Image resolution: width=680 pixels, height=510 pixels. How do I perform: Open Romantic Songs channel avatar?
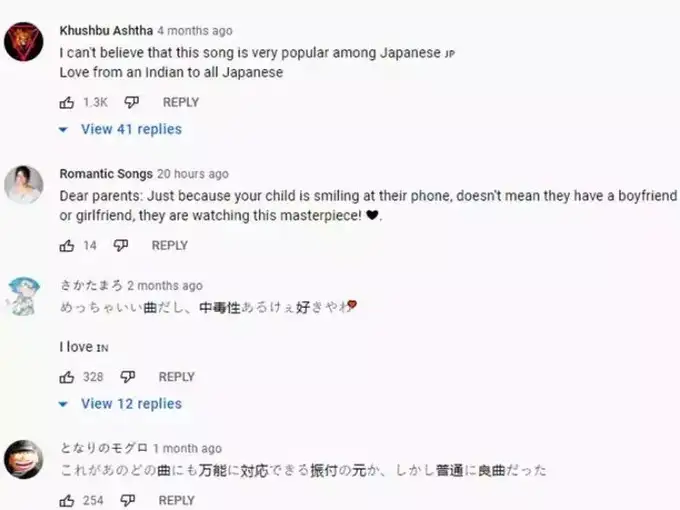click(24, 184)
